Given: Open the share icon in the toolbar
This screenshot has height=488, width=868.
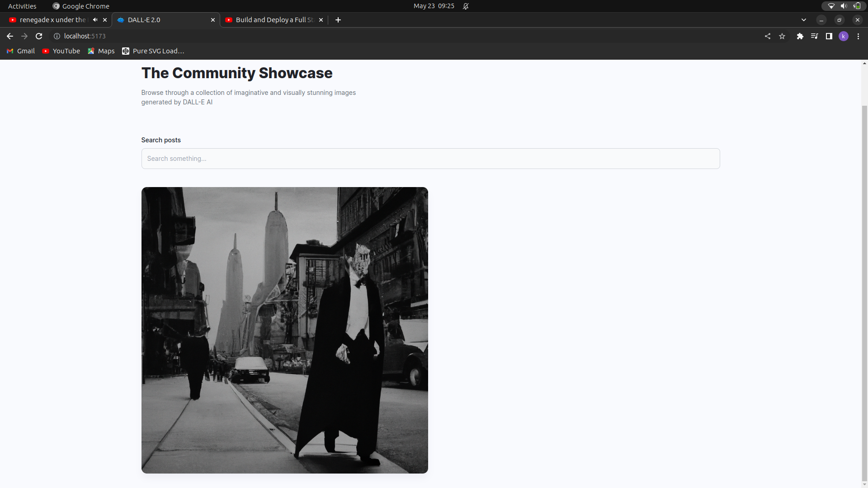Looking at the screenshot, I should click(768, 36).
